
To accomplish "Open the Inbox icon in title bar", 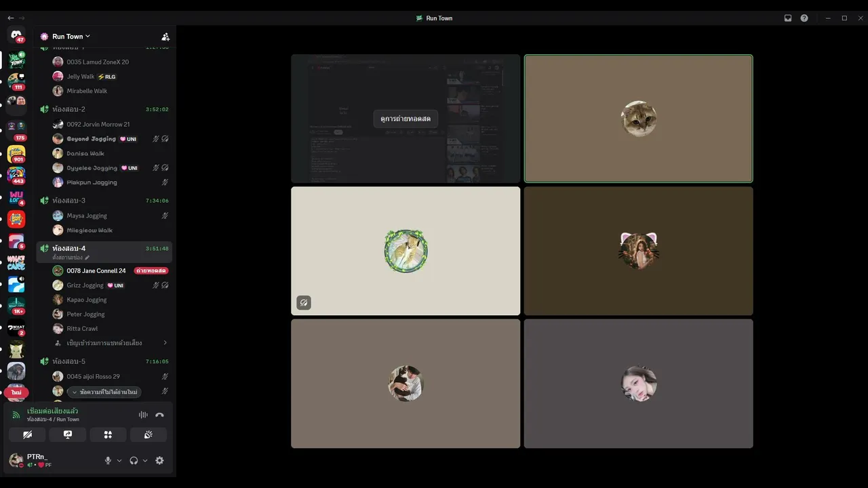I will (788, 18).
